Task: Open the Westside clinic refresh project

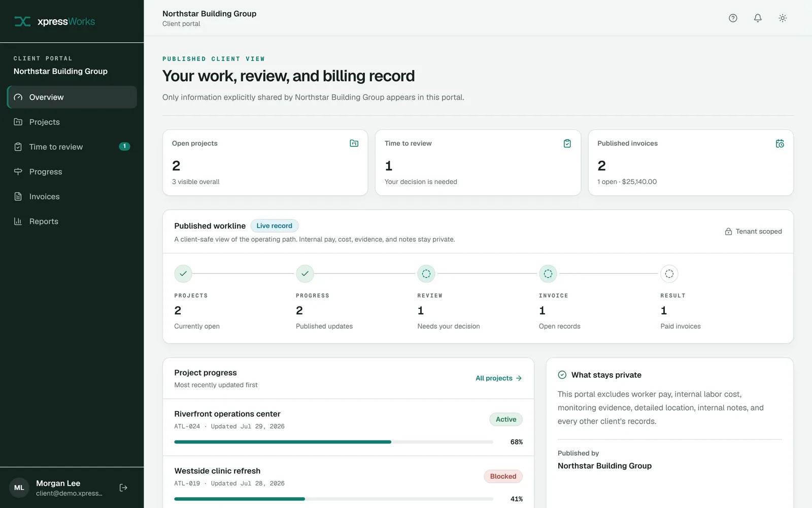Action: point(348,482)
